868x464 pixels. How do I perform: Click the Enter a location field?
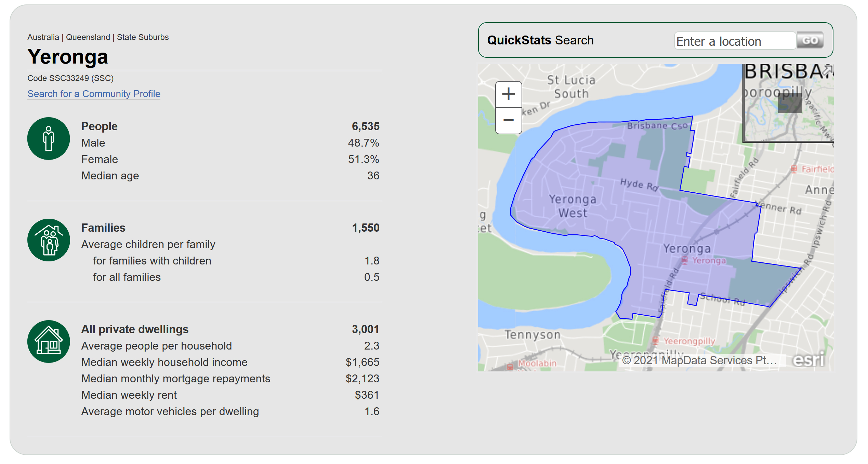(x=735, y=41)
